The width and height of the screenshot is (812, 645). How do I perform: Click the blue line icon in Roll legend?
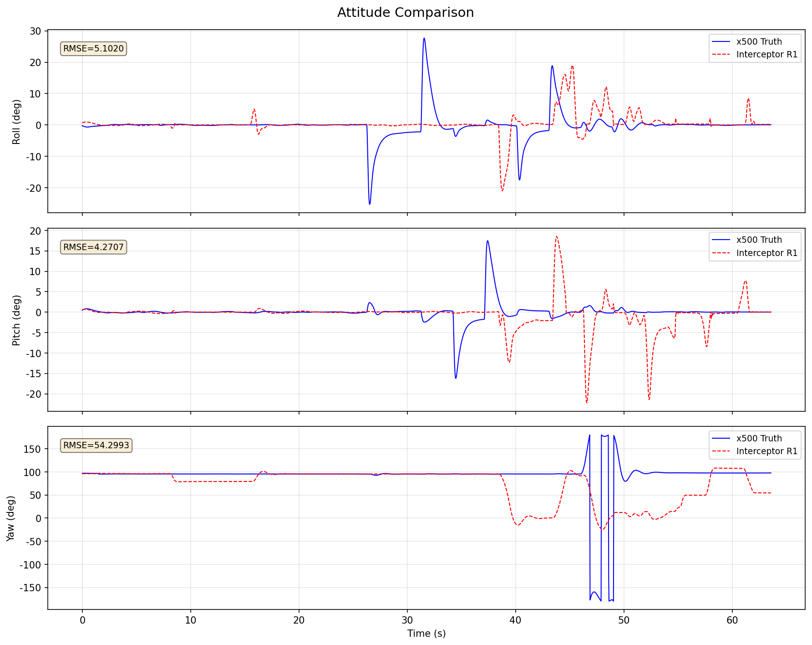pos(722,41)
